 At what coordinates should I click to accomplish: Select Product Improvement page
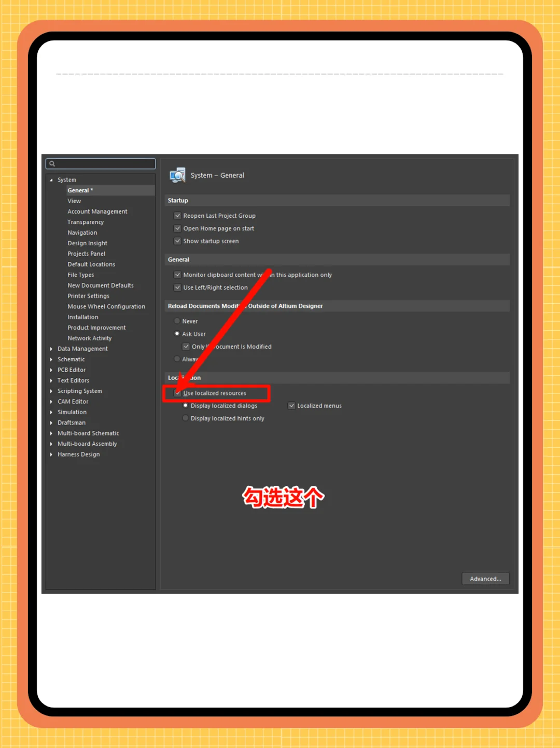click(x=97, y=328)
